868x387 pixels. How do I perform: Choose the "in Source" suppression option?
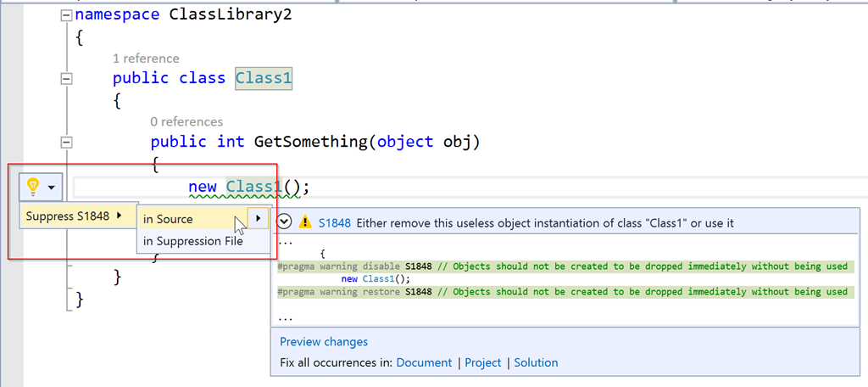[169, 219]
